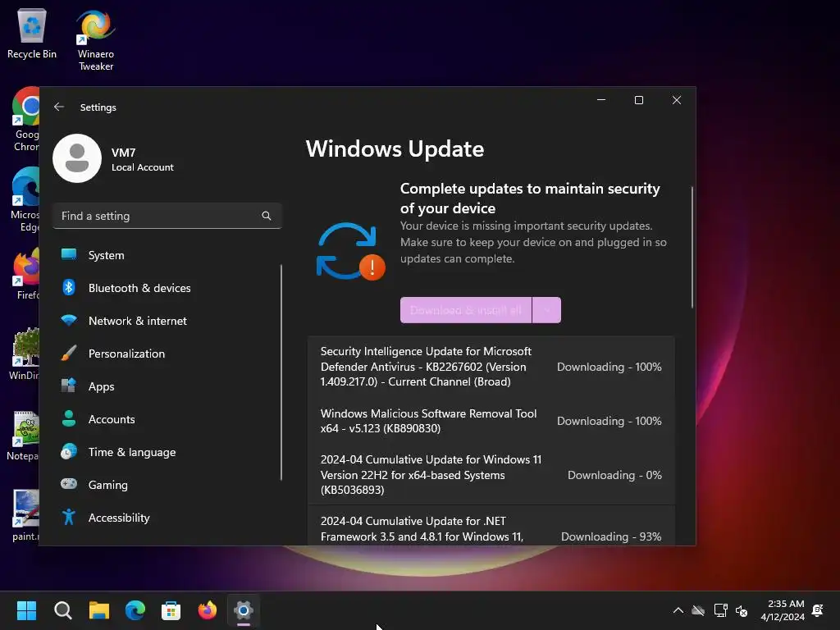This screenshot has width=840, height=630.
Task: Click the network status tray icon
Action: [x=720, y=610]
